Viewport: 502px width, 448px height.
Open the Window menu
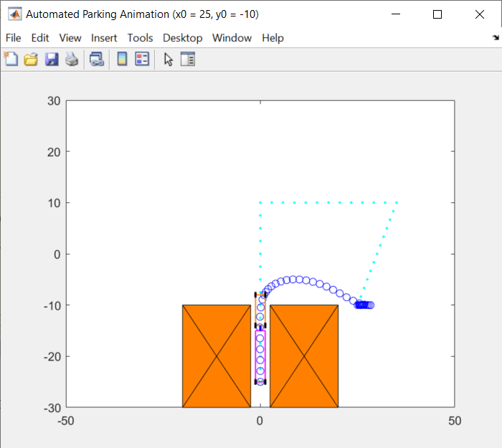[x=232, y=38]
